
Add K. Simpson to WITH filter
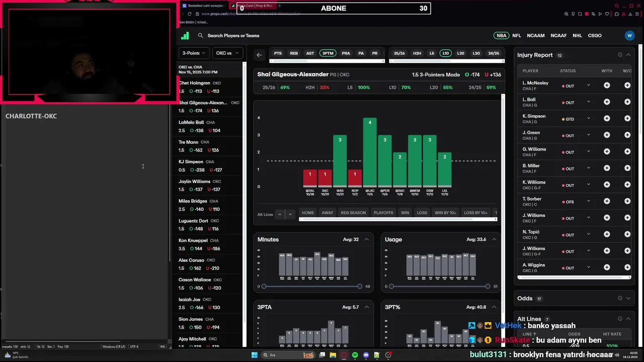pos(607,119)
